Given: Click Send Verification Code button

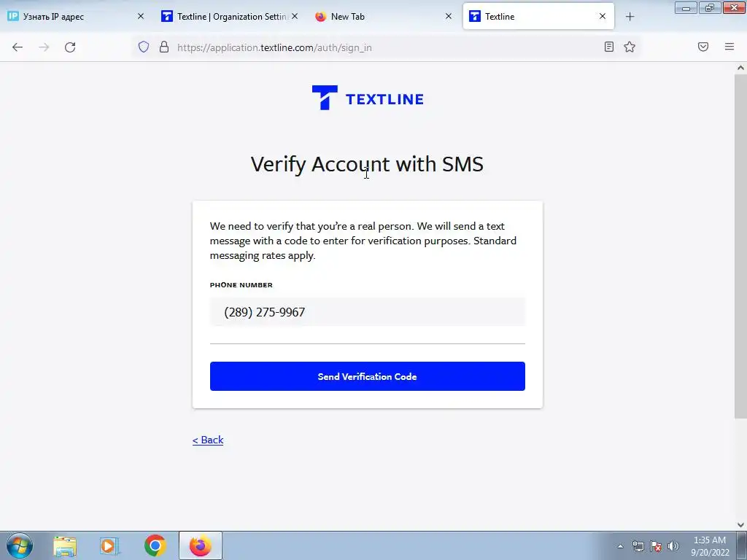Looking at the screenshot, I should [x=368, y=376].
